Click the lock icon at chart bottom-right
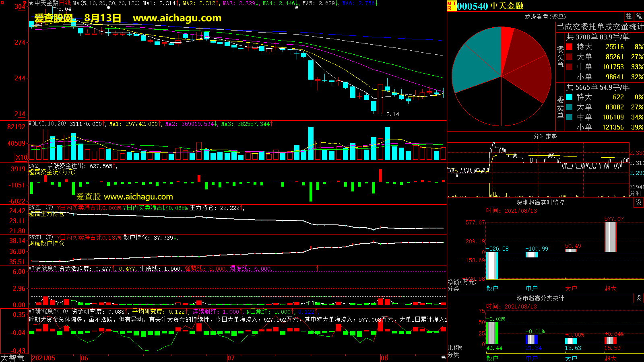This screenshot has width=644, height=362. 443,357
